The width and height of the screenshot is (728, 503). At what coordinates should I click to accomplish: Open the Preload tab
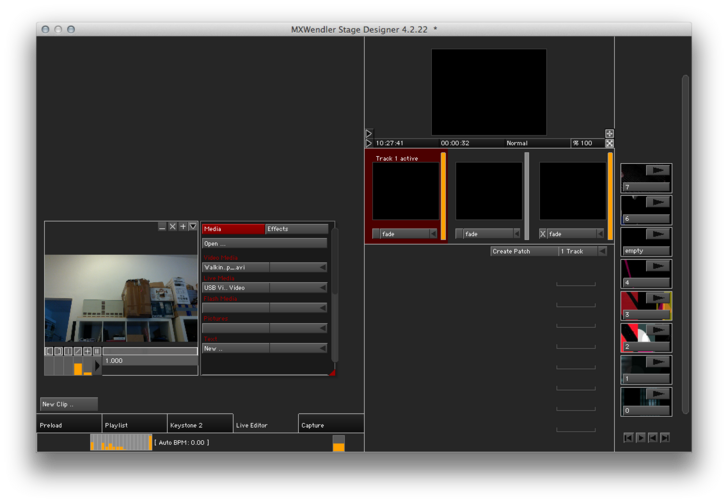point(69,425)
